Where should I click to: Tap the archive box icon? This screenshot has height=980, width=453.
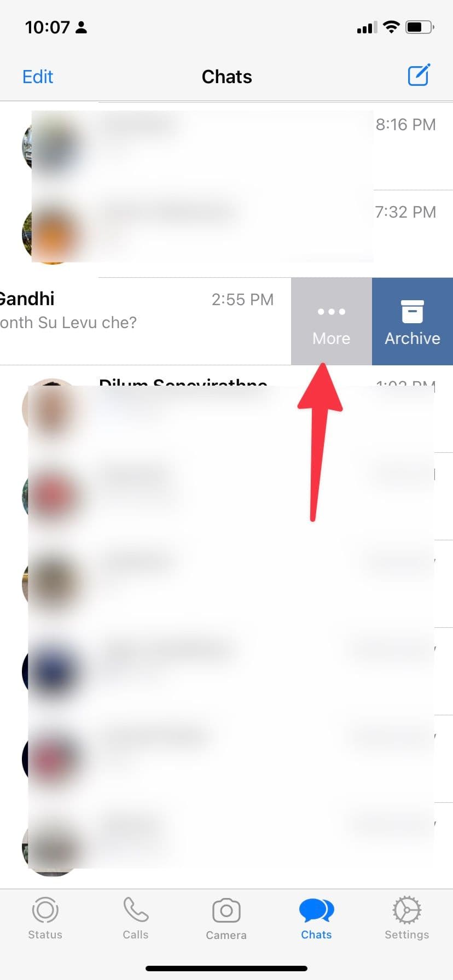[x=413, y=312]
